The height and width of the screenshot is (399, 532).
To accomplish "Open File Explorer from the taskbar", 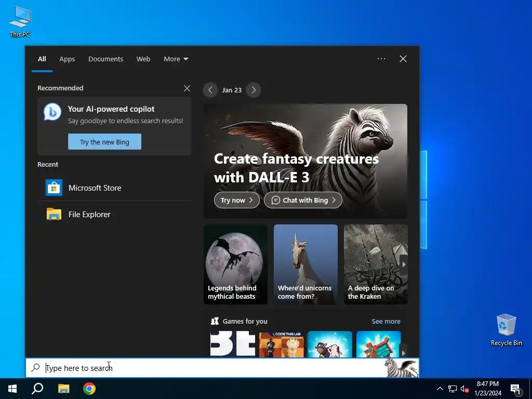I will tap(63, 389).
